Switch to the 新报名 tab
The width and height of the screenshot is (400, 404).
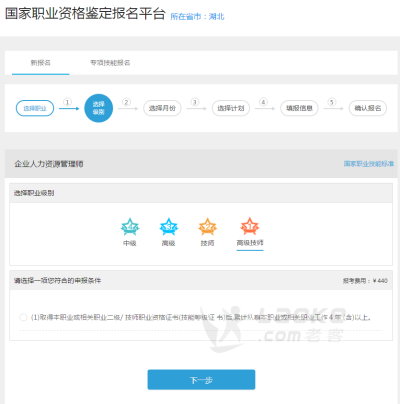tap(41, 63)
